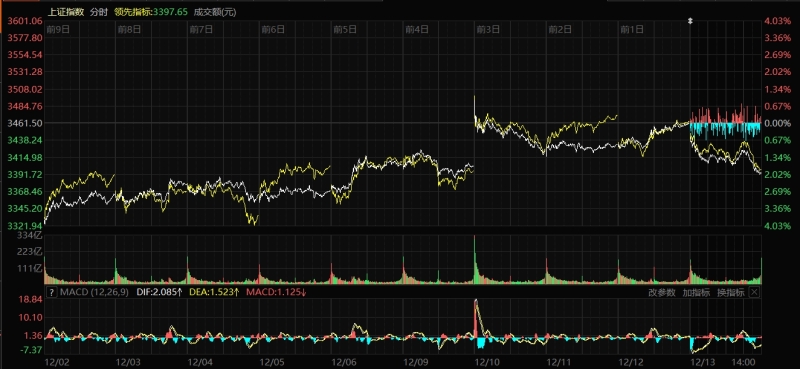Viewport: 800px width, 369px height.
Task: Select the 前7日 day header
Action: point(201,30)
